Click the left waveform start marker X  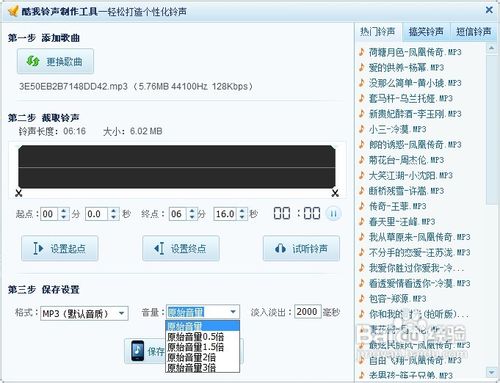tap(19, 193)
